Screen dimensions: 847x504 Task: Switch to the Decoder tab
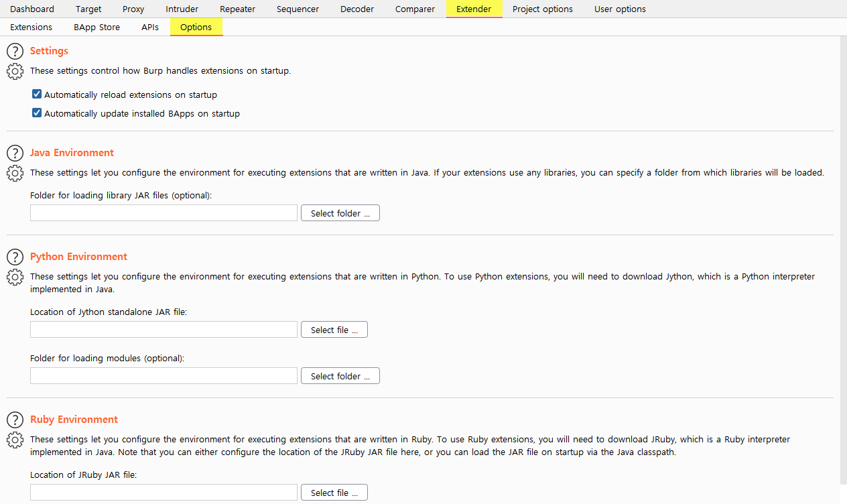[x=357, y=9]
